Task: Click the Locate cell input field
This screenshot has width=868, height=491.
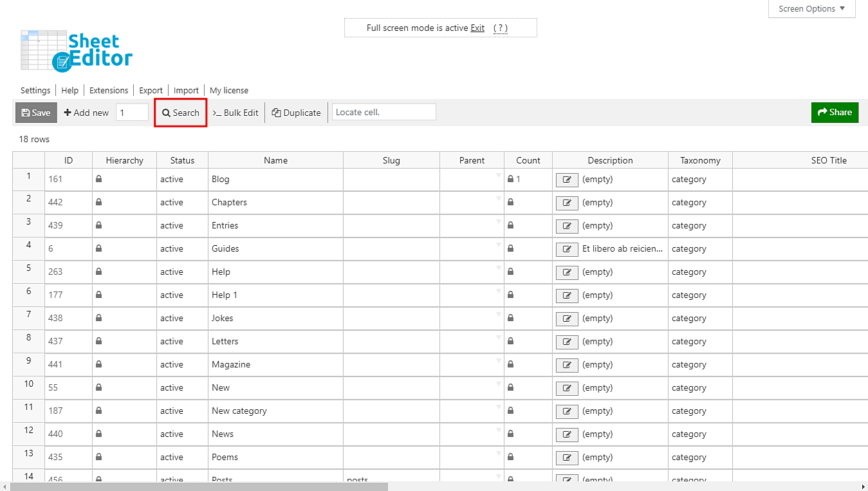Action: (x=383, y=112)
